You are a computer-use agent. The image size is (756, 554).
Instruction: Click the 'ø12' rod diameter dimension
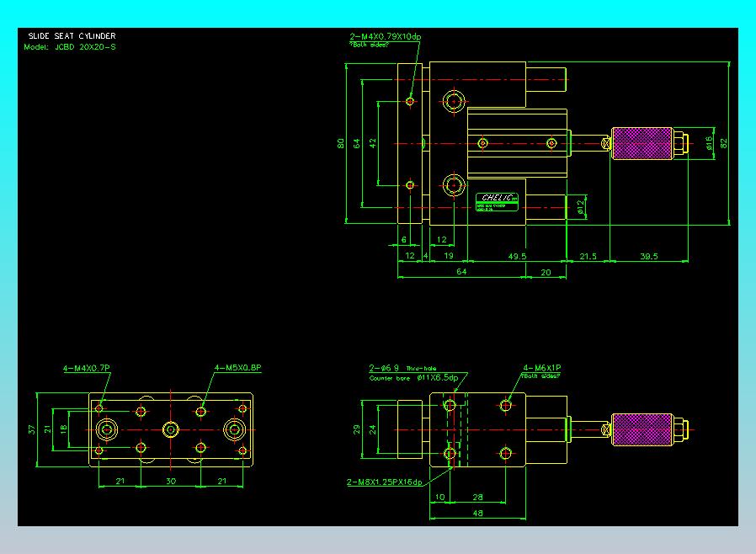coord(581,207)
